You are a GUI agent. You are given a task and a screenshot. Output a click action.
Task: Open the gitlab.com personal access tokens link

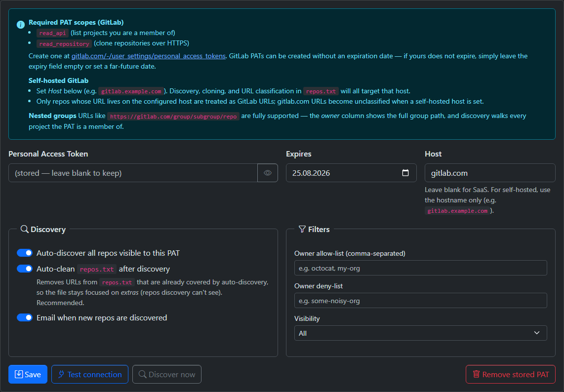(149, 56)
